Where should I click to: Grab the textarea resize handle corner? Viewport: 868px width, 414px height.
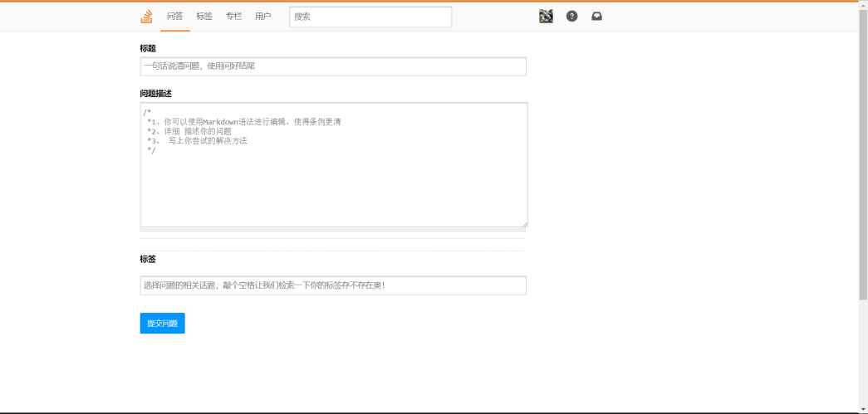click(x=525, y=224)
